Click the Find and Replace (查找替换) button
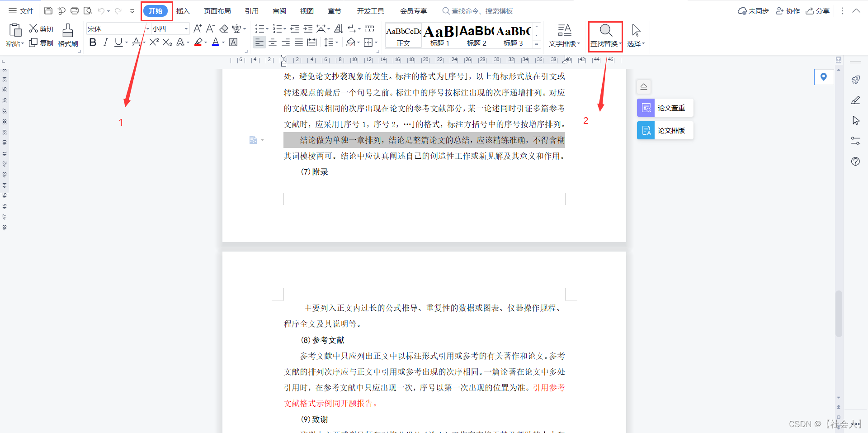The image size is (868, 433). [x=606, y=36]
